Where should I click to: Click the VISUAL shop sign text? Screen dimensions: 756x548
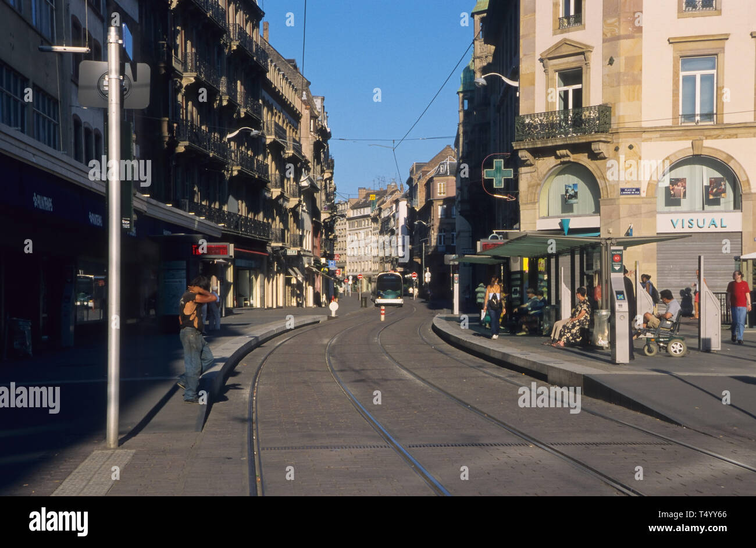coord(698,223)
